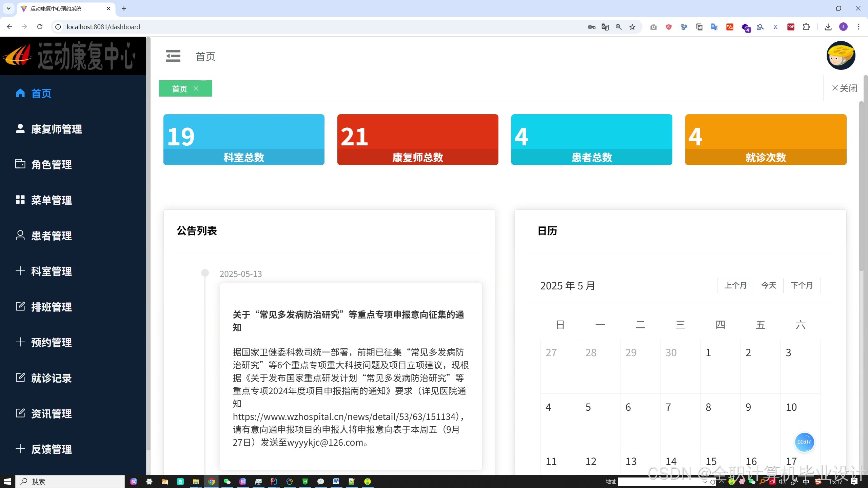Jump to today with 今天 button
The width and height of the screenshot is (868, 488).
[769, 285]
